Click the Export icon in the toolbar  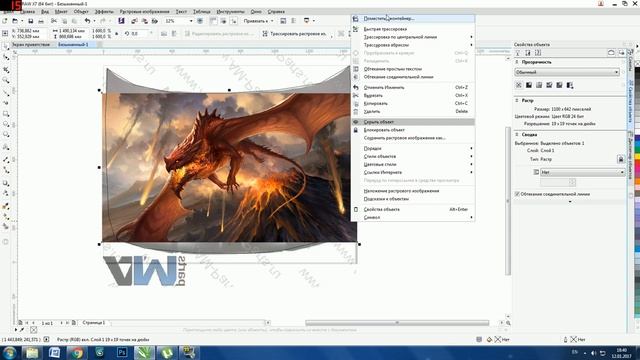click(x=144, y=21)
